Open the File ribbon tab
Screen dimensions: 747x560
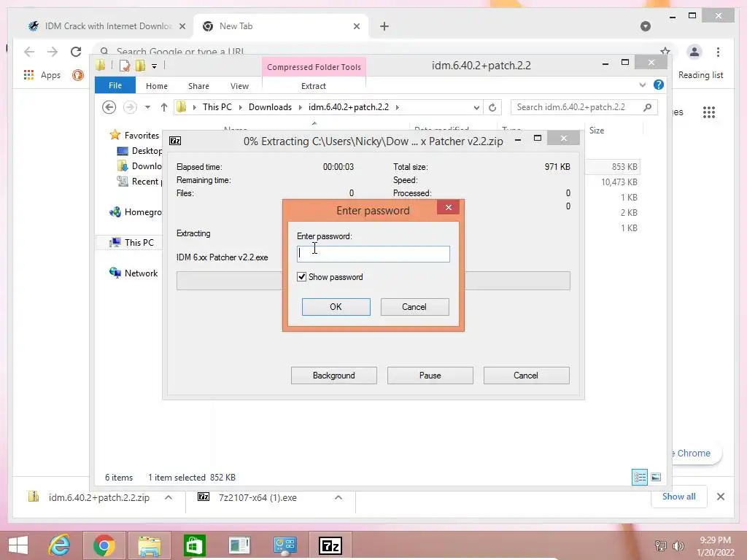point(115,85)
